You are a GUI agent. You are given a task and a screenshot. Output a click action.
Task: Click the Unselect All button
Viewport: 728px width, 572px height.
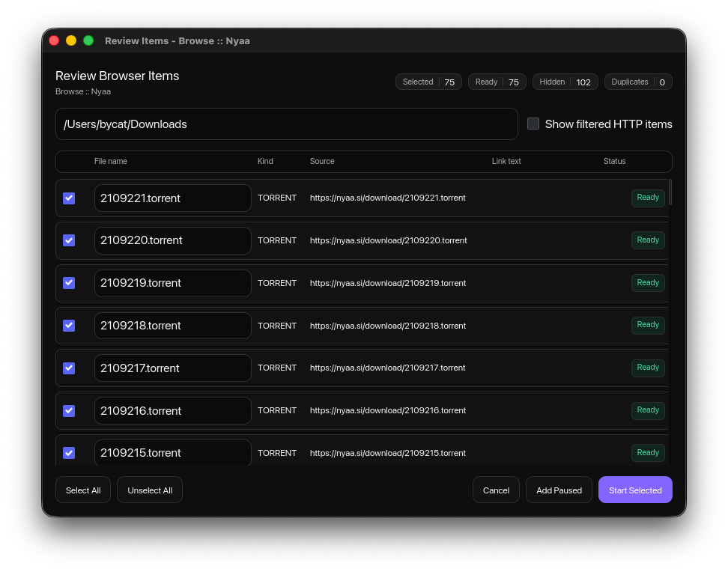[x=150, y=490]
